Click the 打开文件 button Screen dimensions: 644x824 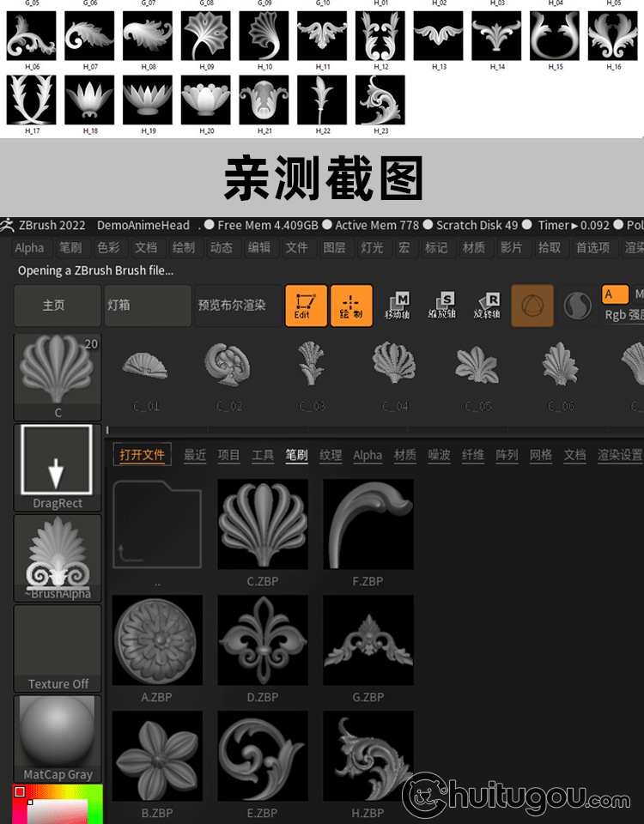(142, 455)
